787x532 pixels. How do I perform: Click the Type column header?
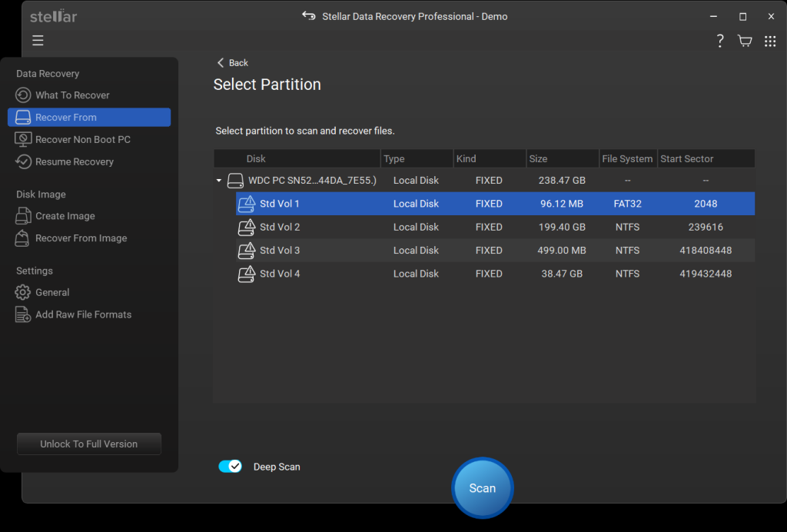(417, 158)
